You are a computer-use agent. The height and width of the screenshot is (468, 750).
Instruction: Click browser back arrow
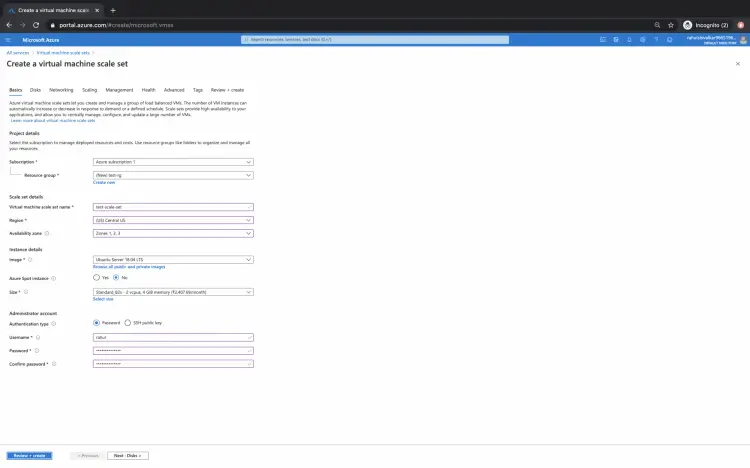(9, 25)
